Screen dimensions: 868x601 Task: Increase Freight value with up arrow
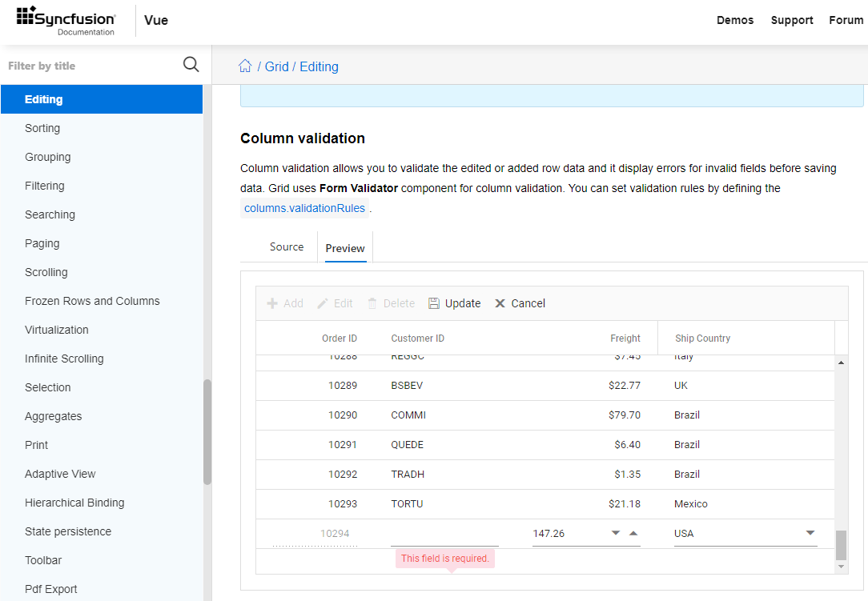[634, 533]
